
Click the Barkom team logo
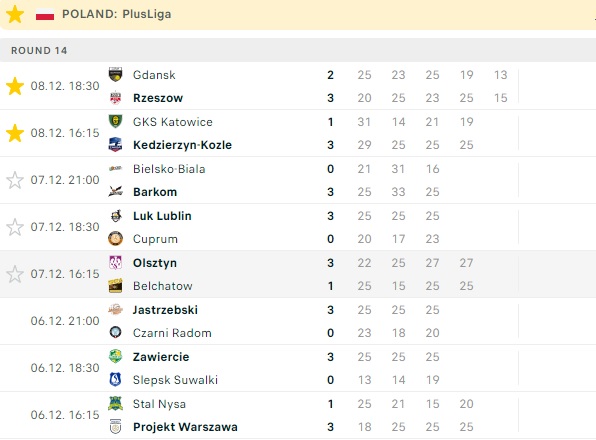(x=116, y=192)
